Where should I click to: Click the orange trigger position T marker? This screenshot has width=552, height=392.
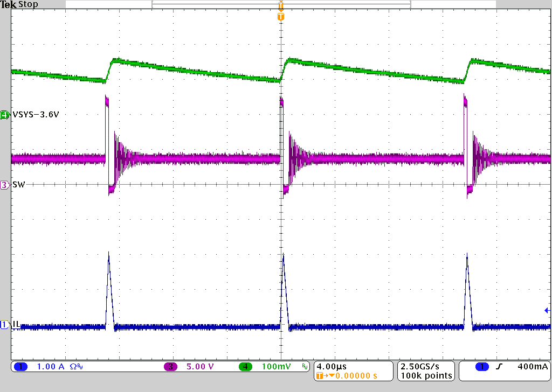(280, 17)
